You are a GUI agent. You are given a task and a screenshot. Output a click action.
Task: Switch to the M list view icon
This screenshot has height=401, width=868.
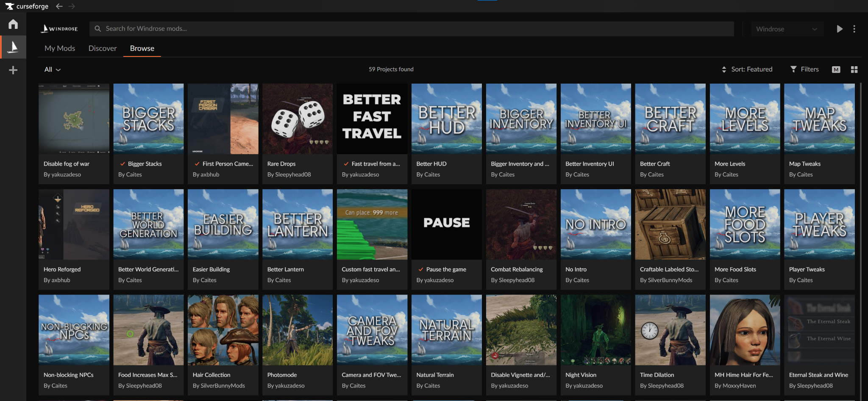(x=836, y=70)
